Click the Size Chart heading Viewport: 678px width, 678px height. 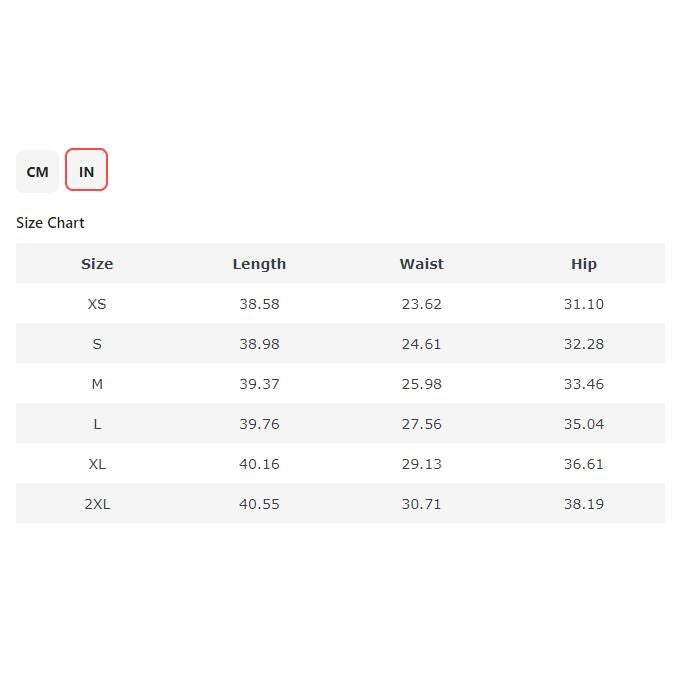(x=50, y=223)
